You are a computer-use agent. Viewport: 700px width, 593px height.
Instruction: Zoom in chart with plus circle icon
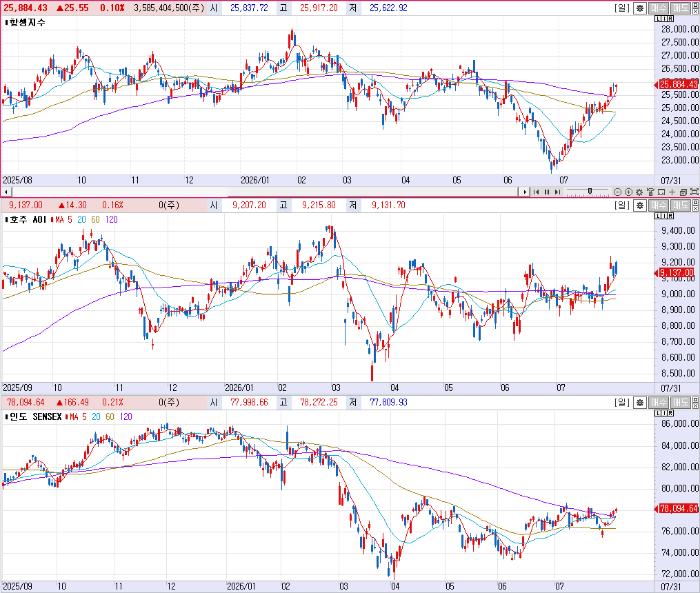628,192
